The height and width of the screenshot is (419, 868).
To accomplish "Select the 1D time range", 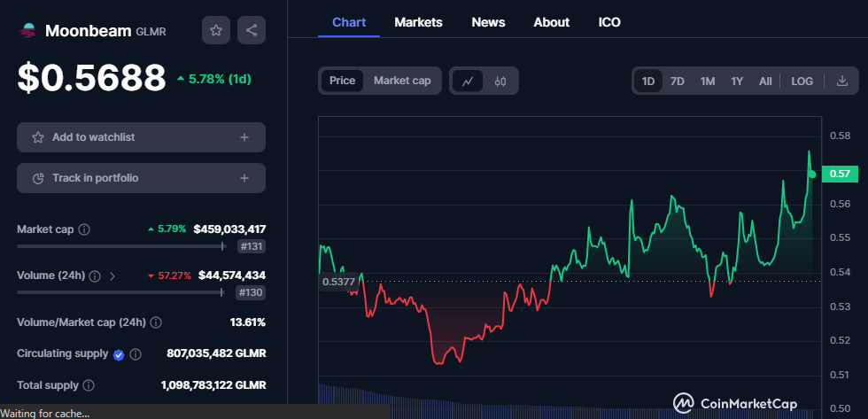I will [x=648, y=81].
